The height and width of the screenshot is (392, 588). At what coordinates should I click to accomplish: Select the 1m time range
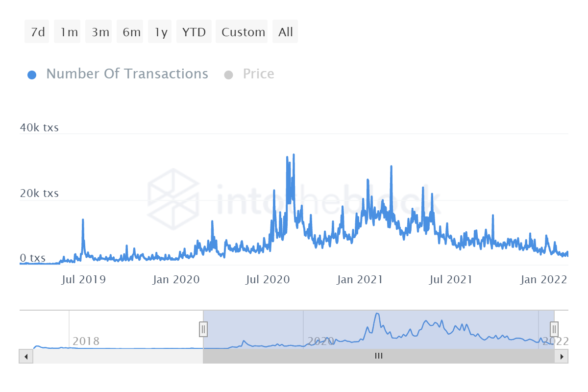point(68,32)
